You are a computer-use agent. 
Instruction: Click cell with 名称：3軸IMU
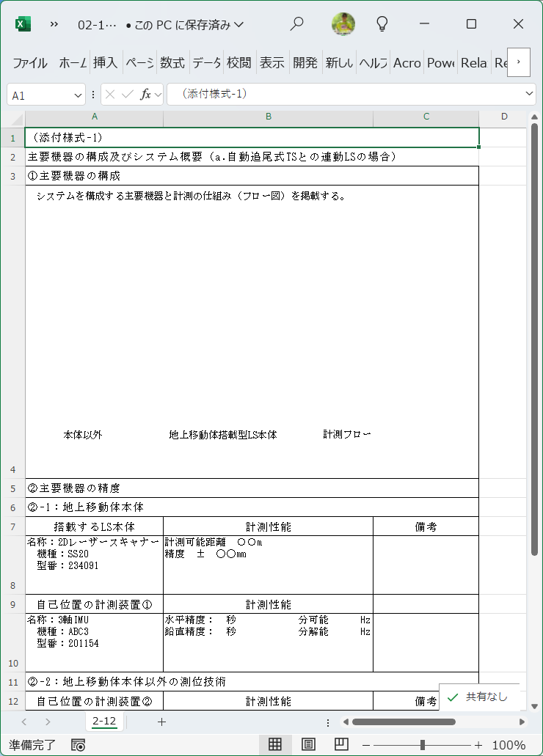95,642
